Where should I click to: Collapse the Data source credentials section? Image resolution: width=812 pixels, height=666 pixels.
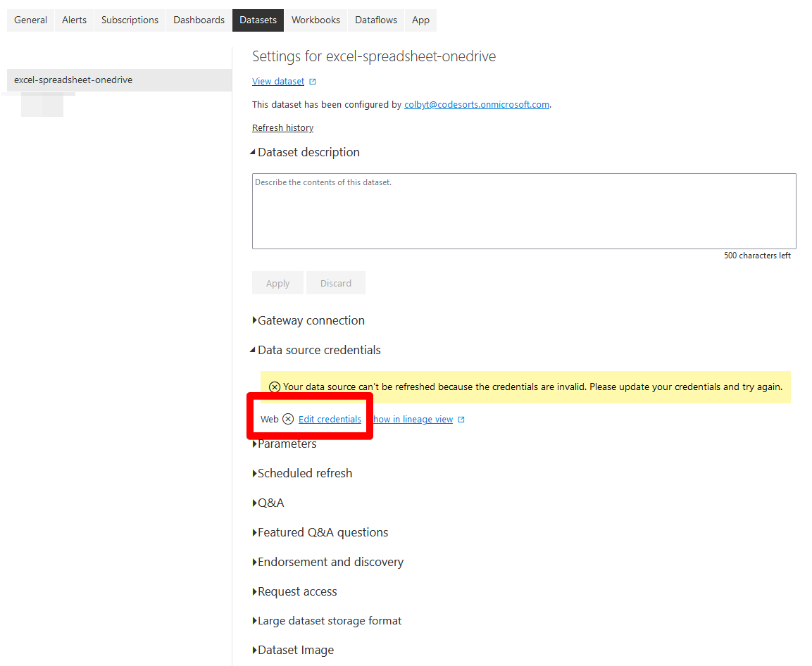(254, 350)
